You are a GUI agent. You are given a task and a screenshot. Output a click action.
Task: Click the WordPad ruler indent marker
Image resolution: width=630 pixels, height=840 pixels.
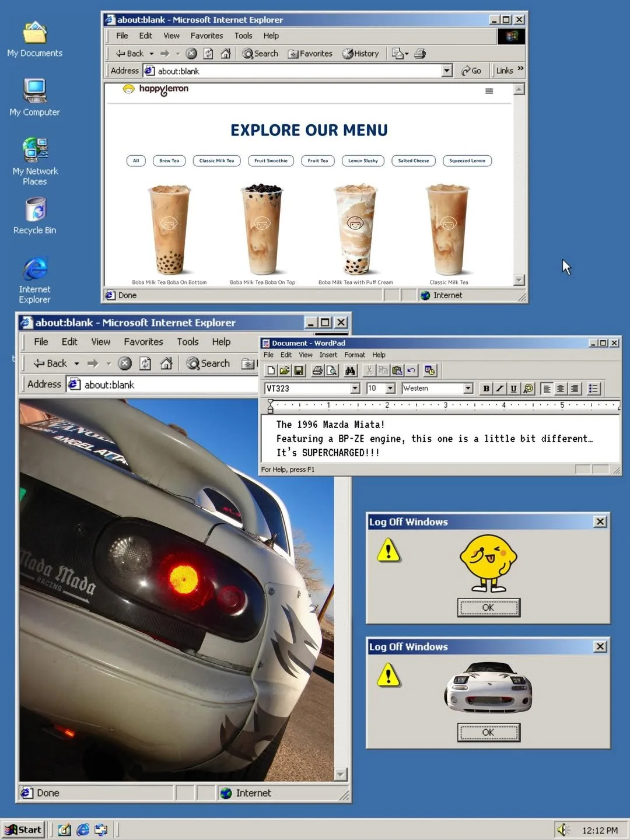click(x=270, y=406)
